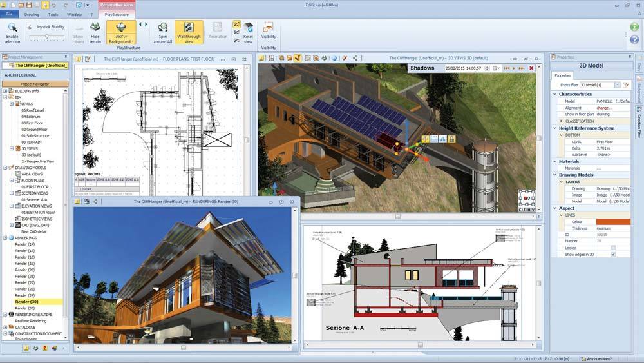This screenshot has width=644, height=363.
Task: Click the Project Navigator button
Action: [x=35, y=84]
